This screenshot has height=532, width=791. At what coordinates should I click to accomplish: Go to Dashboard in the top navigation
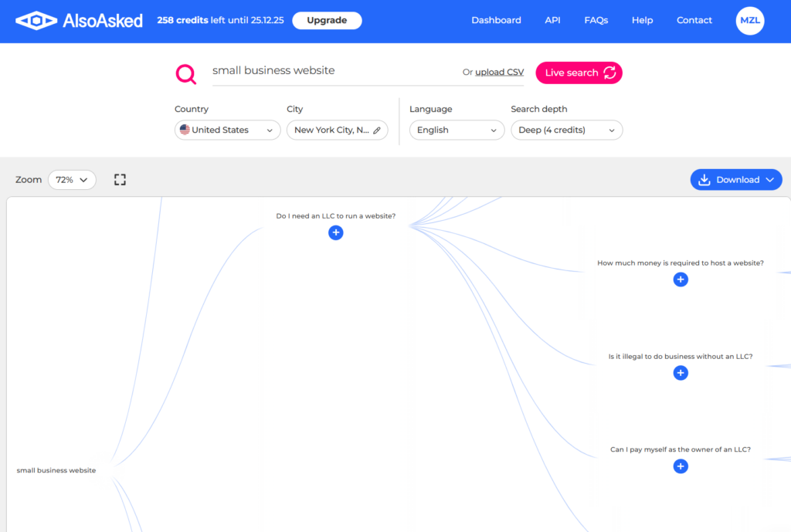(x=496, y=20)
